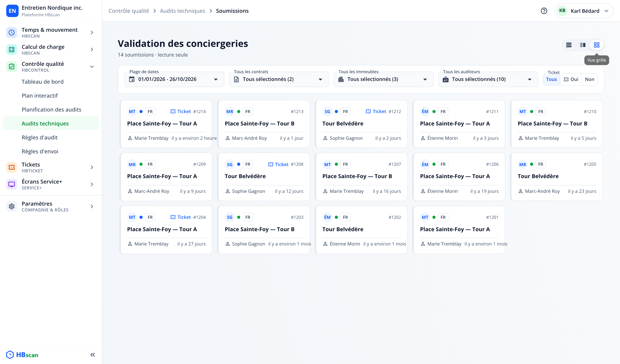
Task: Open the Tous les auditeurs dropdown
Action: [x=488, y=79]
